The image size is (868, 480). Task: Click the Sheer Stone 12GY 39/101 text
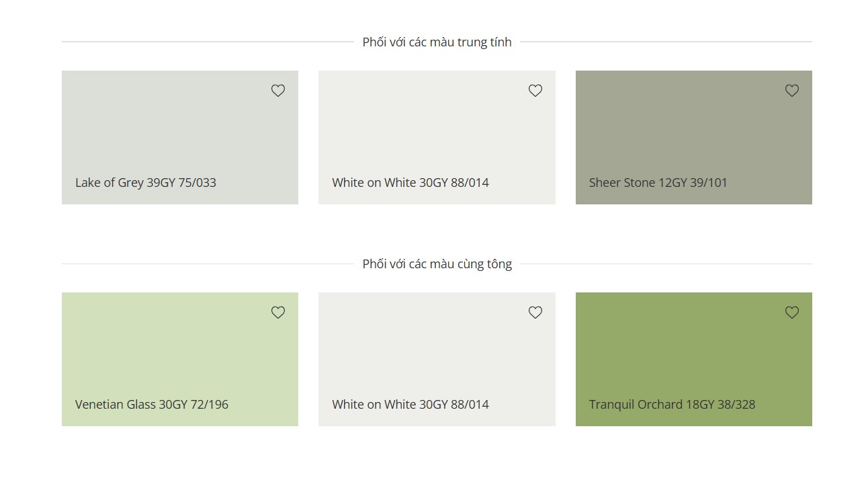[658, 183]
